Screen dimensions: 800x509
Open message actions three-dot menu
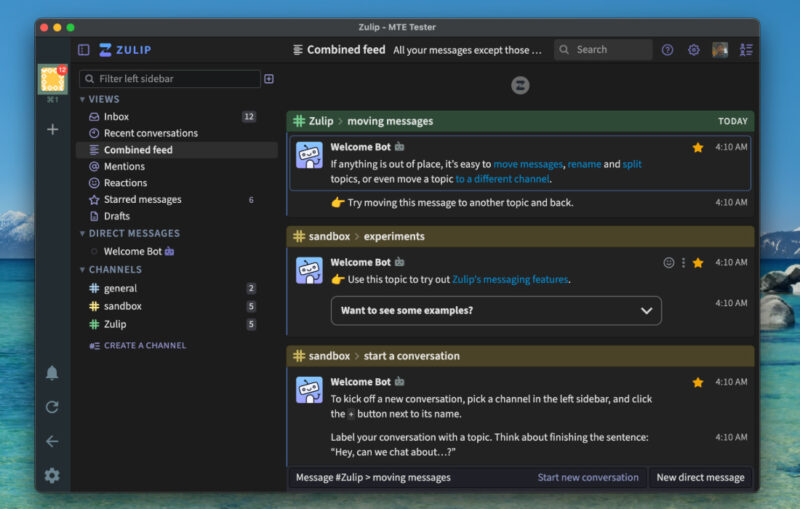coord(683,263)
